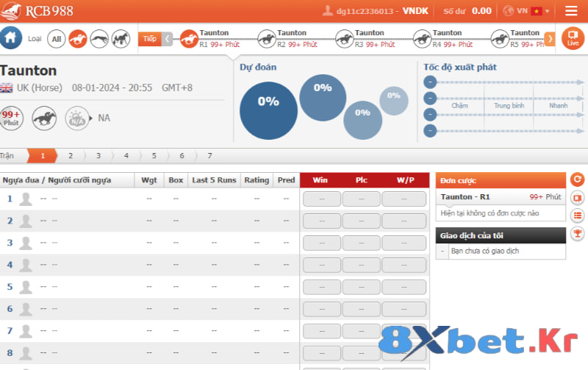Viewport: 588px width, 370px height.
Task: Select Taunton R2 in race strip
Action: 289,38
